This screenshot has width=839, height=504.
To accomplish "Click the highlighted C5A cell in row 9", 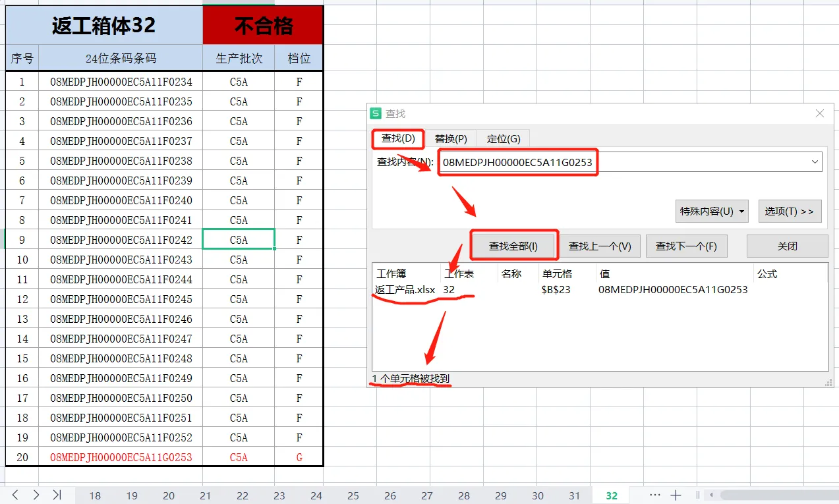I will tap(239, 240).
